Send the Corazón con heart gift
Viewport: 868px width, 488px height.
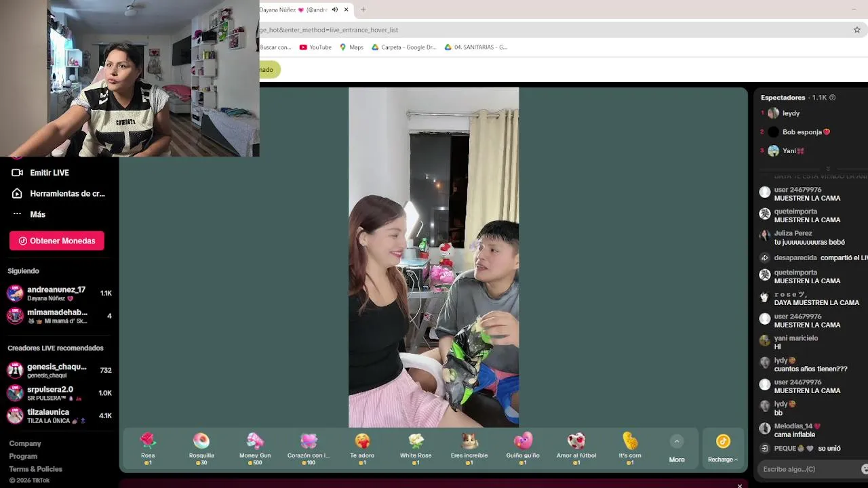[x=309, y=449]
